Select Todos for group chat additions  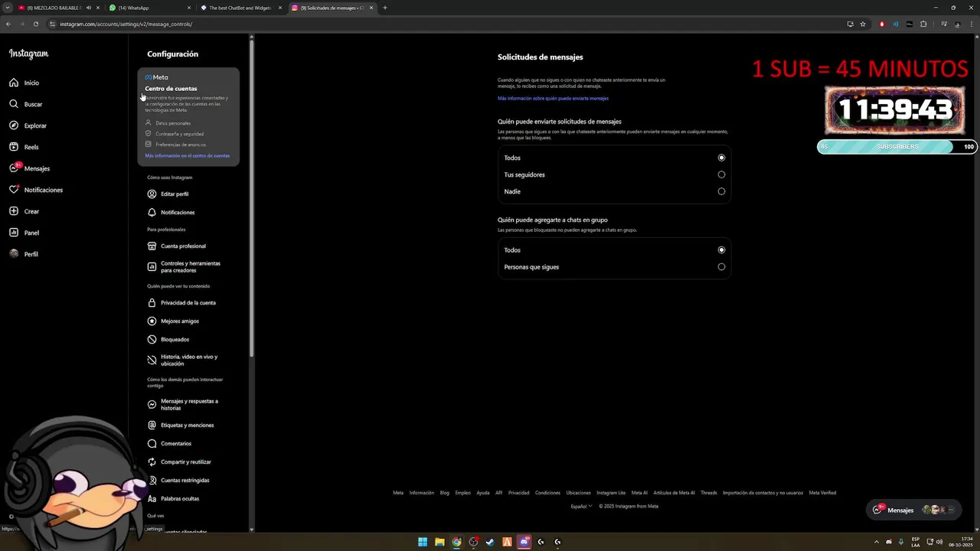(721, 250)
